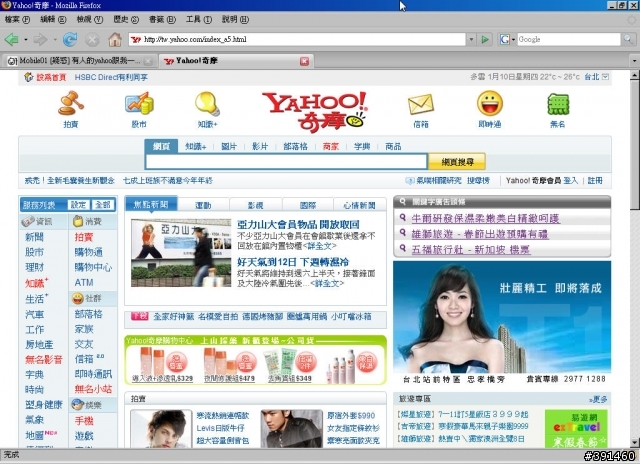Open the search engine selector dropdown

click(513, 40)
